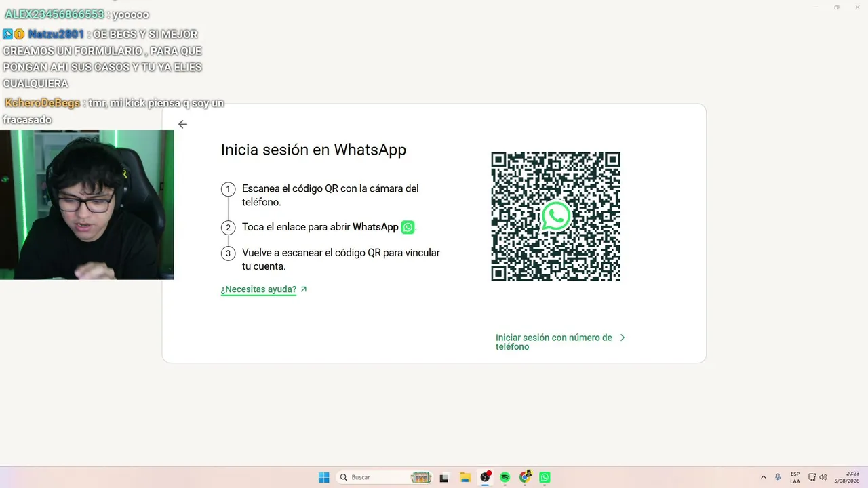868x488 pixels.
Task: Open Windows Start menu
Action: [324, 477]
